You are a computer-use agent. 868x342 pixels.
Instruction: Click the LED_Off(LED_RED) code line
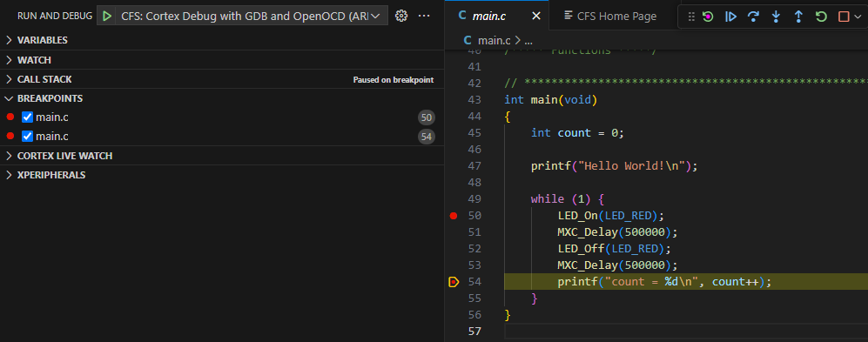(614, 249)
